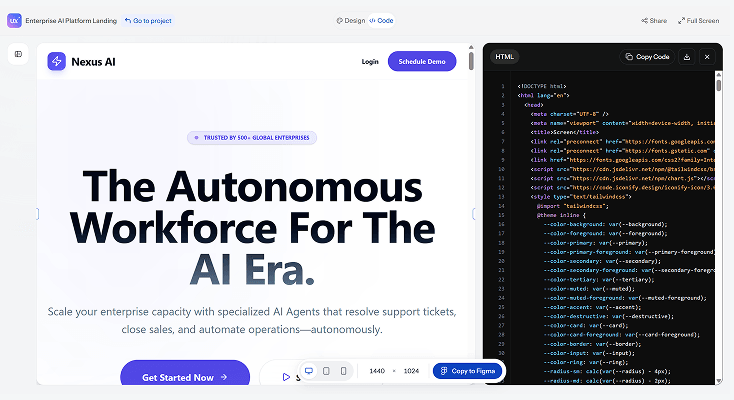Click the play icon button in preview
Viewport: 734px width, 400px height.
(286, 377)
